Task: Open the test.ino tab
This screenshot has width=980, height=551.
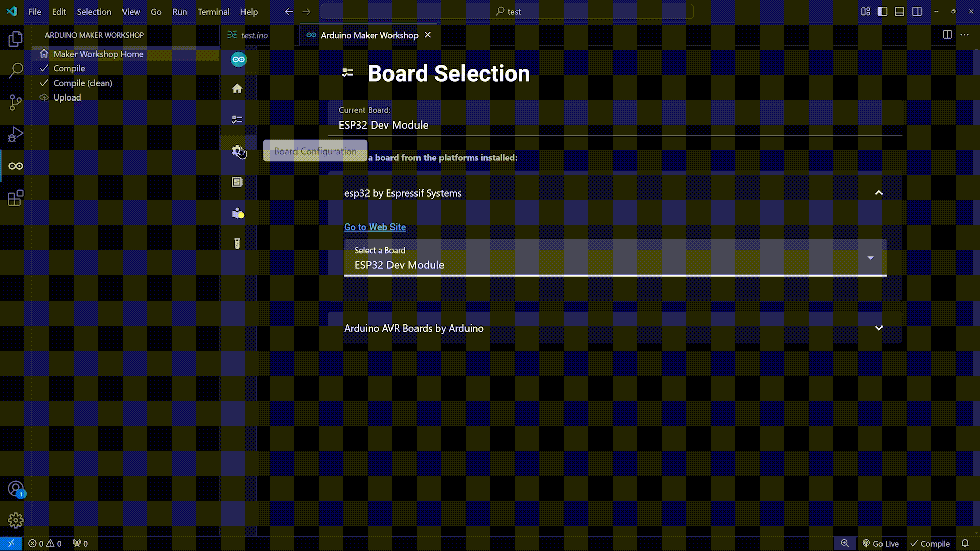Action: point(255,35)
